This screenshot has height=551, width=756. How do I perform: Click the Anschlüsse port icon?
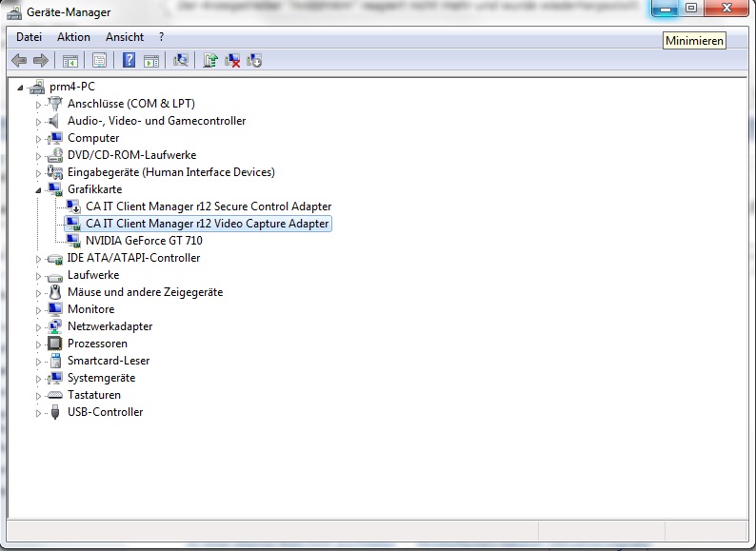[55, 104]
